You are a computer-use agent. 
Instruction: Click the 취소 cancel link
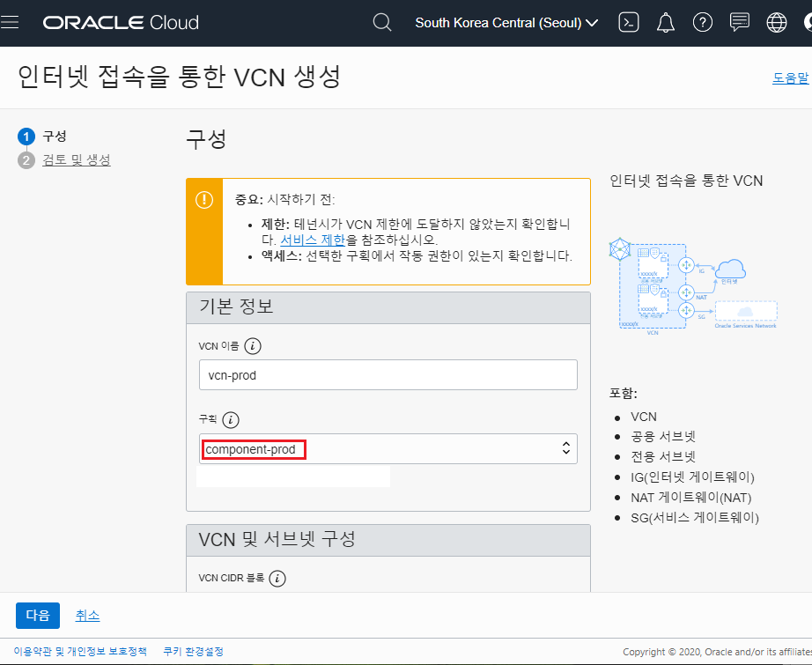(x=87, y=616)
